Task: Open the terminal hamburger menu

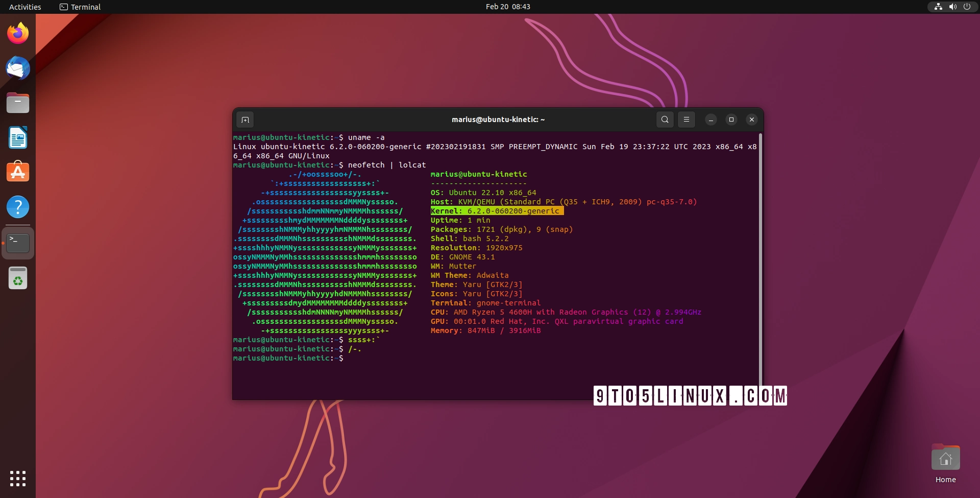Action: click(x=687, y=120)
